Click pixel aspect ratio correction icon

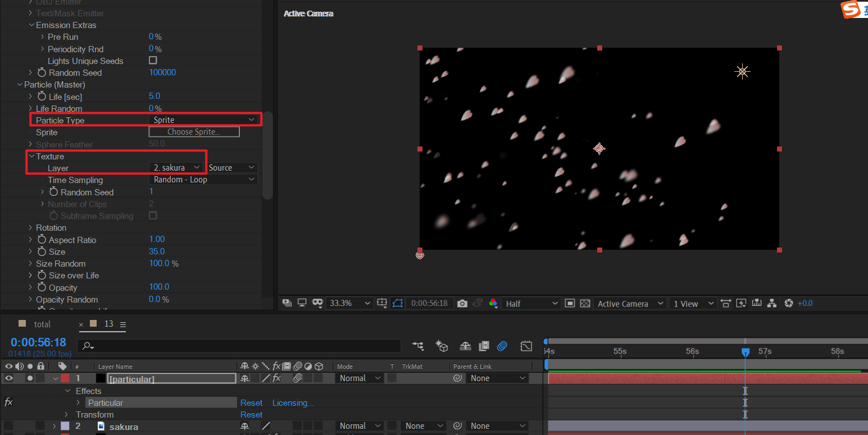(x=725, y=303)
